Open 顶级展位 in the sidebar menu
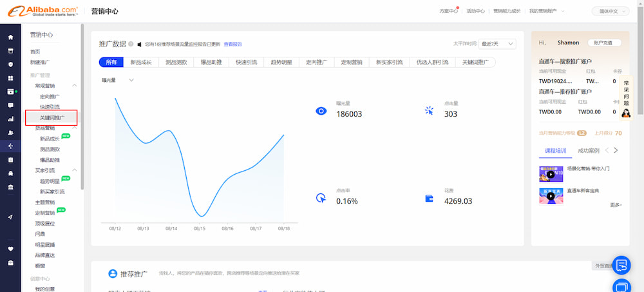 click(x=45, y=223)
